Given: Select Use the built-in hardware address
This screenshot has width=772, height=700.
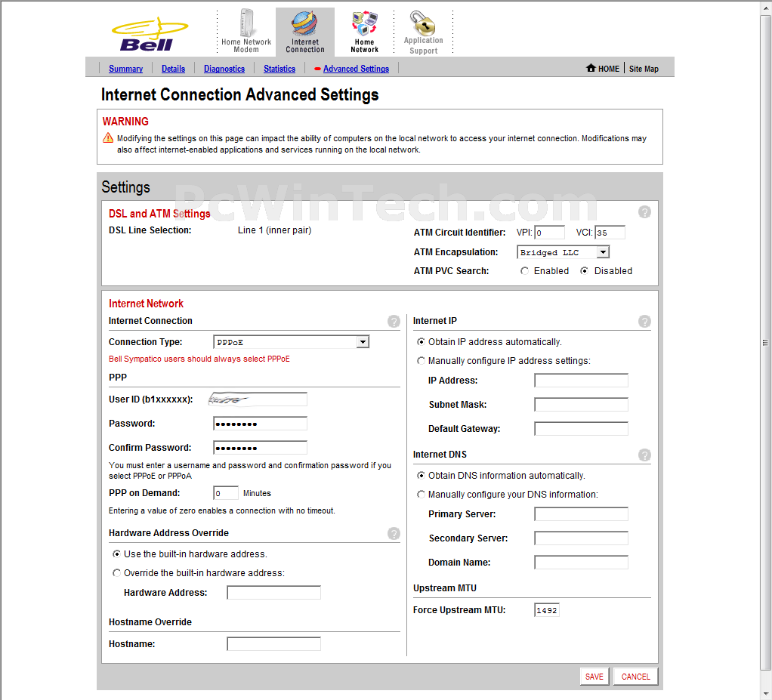Looking at the screenshot, I should click(x=116, y=554).
